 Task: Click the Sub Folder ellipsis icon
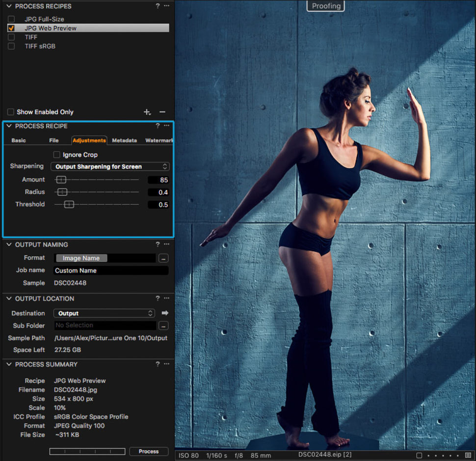[163, 325]
